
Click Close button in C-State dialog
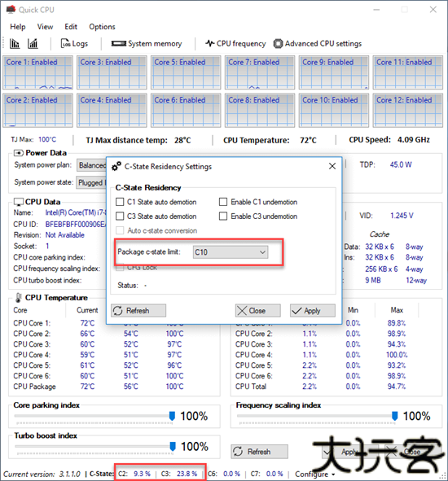click(x=258, y=310)
